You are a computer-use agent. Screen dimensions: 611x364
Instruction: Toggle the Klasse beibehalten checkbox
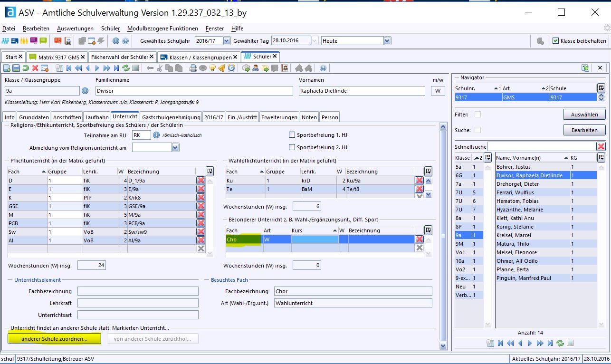[x=556, y=41]
